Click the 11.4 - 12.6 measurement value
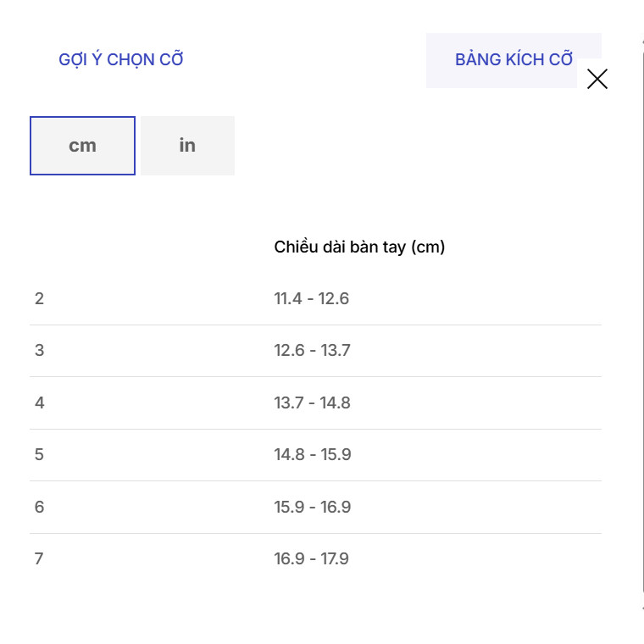The width and height of the screenshot is (644, 644). pos(311,298)
